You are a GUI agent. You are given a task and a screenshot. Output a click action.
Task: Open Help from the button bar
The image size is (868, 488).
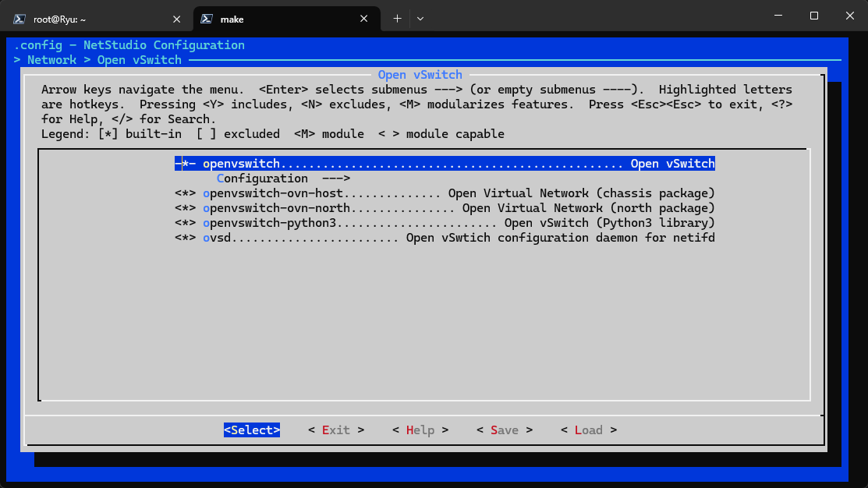(x=420, y=430)
